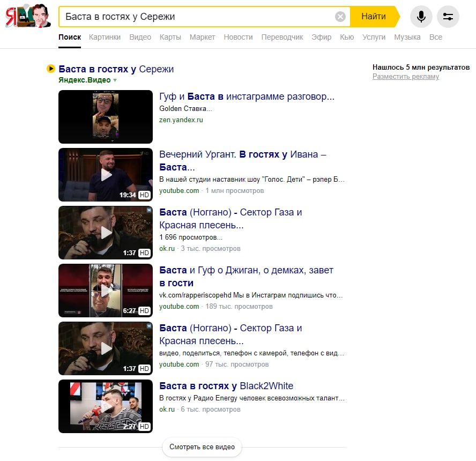Open 'Вечерний Ургант. В гостях у Ивана' result
476x461 pixels.
(243, 160)
